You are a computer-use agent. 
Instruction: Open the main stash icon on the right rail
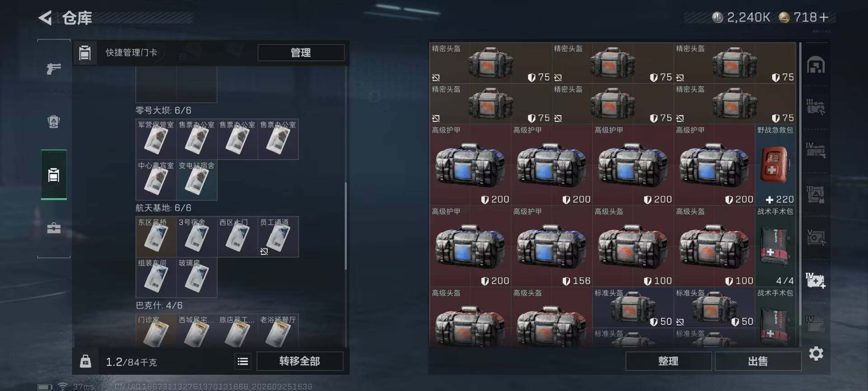click(x=816, y=65)
